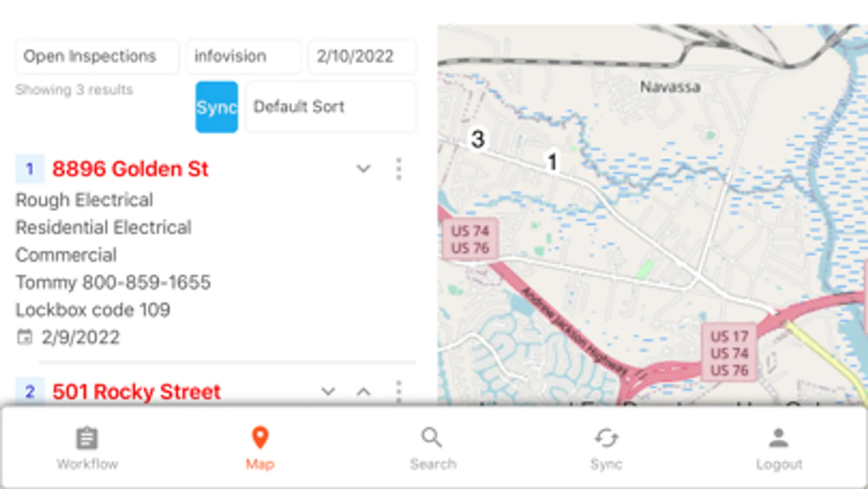The height and width of the screenshot is (489, 868).
Task: Click the Logout person icon
Action: [x=778, y=438]
